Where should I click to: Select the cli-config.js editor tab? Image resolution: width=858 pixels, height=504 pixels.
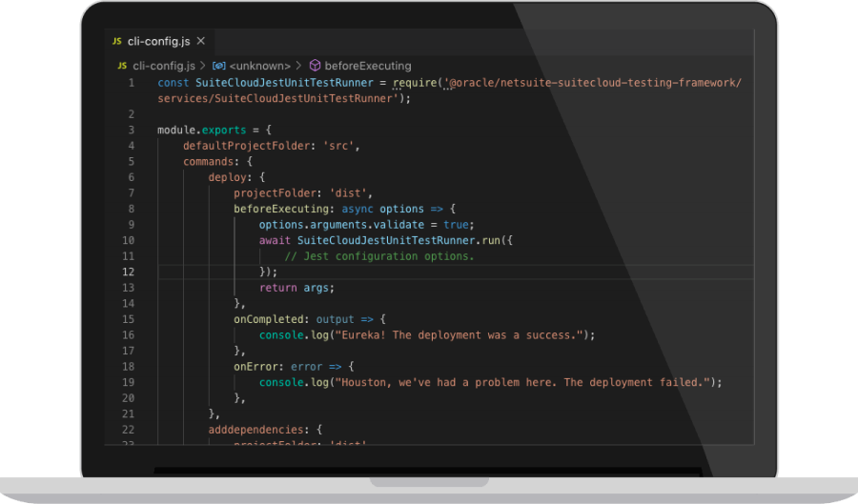point(158,42)
